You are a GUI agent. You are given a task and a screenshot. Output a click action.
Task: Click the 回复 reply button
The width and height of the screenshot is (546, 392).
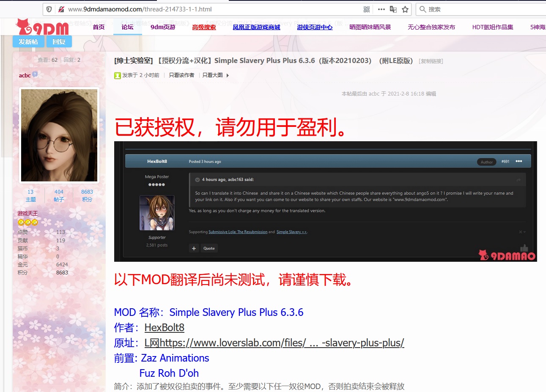59,41
